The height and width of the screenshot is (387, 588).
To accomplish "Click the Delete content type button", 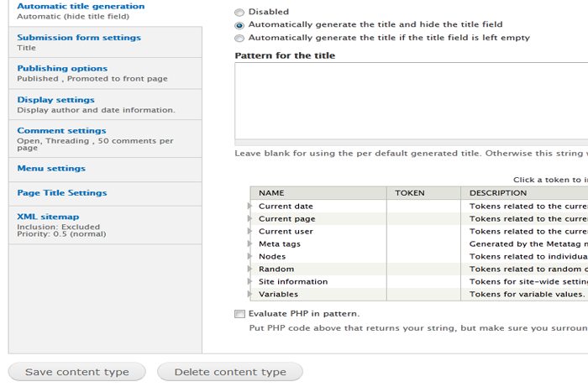I will [x=230, y=372].
